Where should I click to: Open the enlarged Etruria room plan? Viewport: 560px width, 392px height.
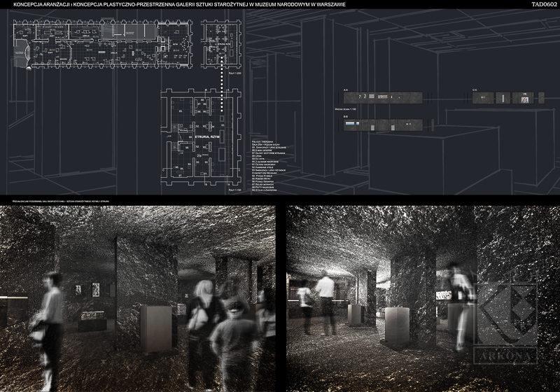point(200,137)
